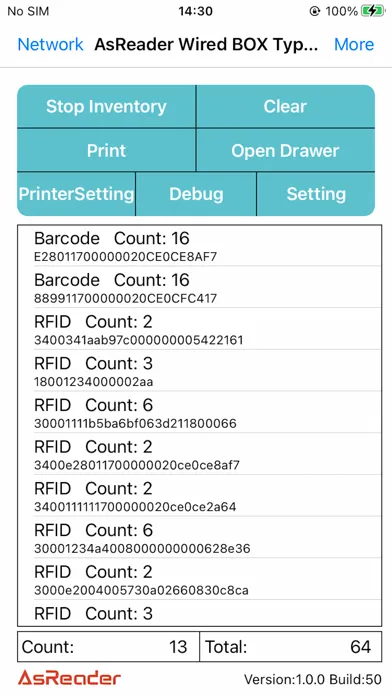Click the AsReader logo
Image resolution: width=392 pixels, height=696 pixels.
69,678
